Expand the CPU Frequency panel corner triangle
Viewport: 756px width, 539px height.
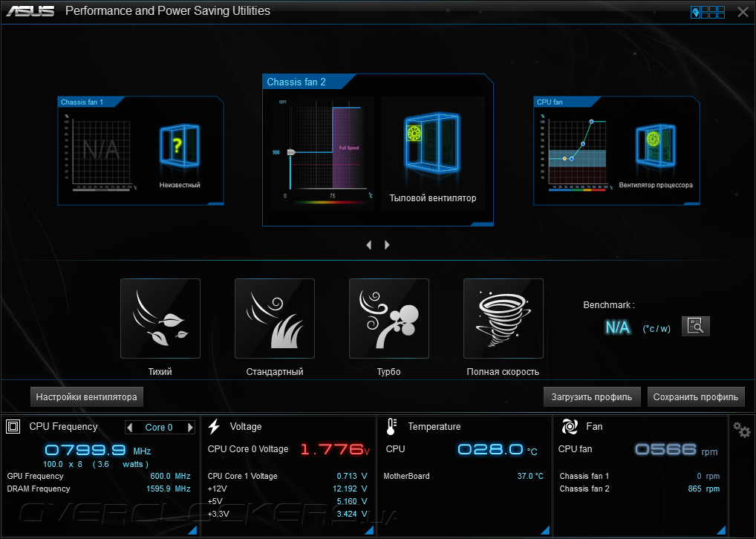192,530
